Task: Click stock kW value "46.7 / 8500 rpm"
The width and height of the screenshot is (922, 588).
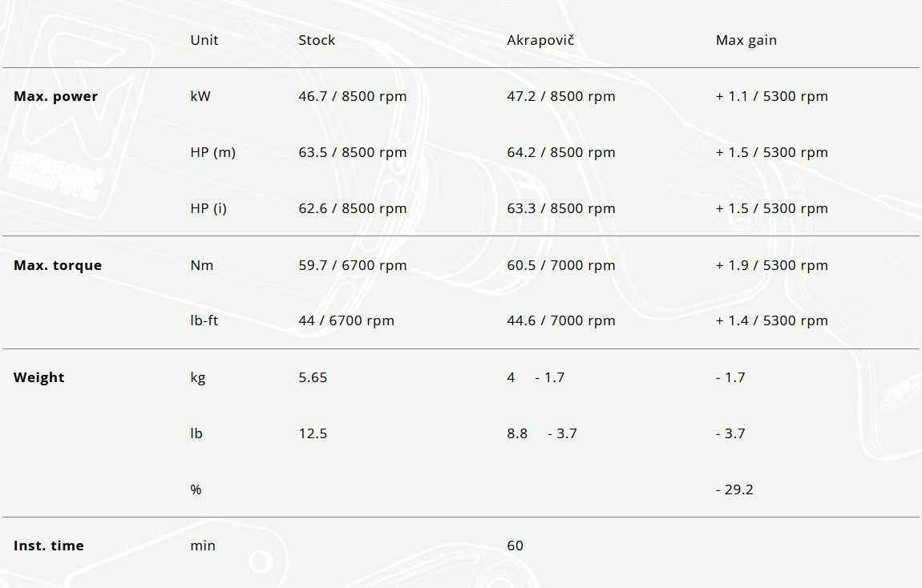Action: 352,96
